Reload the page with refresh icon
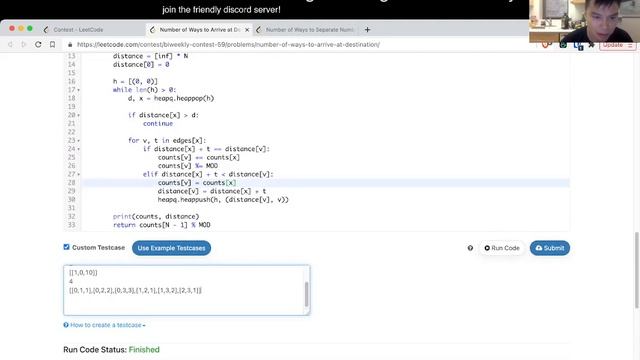This screenshot has width=640, height=360. tap(38, 44)
